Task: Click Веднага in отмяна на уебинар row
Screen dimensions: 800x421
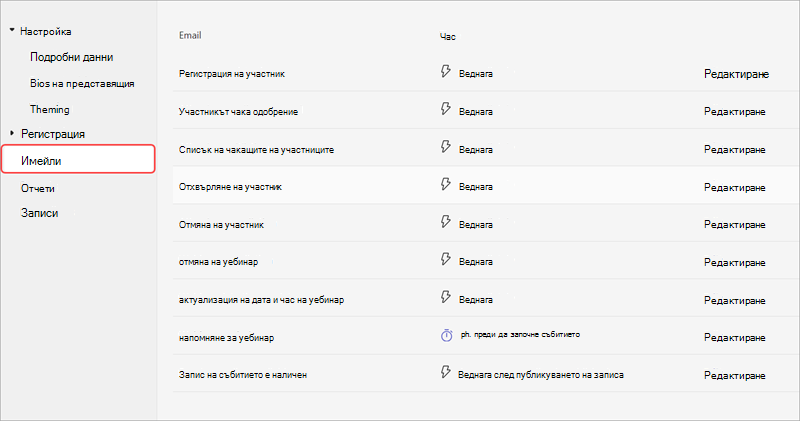Action: point(476,262)
